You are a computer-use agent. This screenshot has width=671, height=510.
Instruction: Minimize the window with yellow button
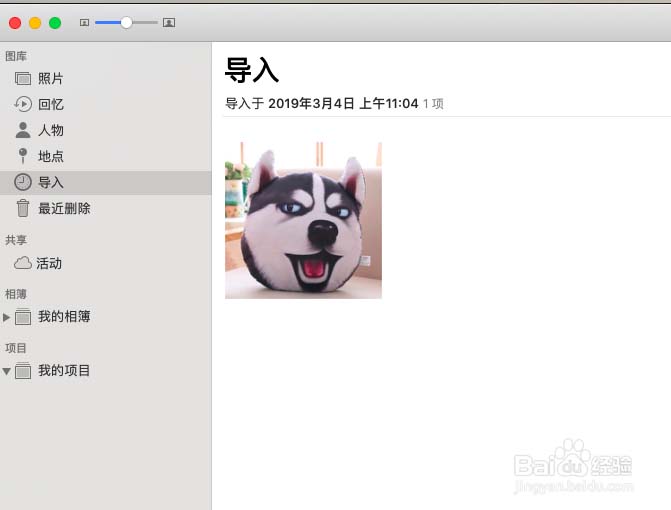pyautogui.click(x=35, y=23)
